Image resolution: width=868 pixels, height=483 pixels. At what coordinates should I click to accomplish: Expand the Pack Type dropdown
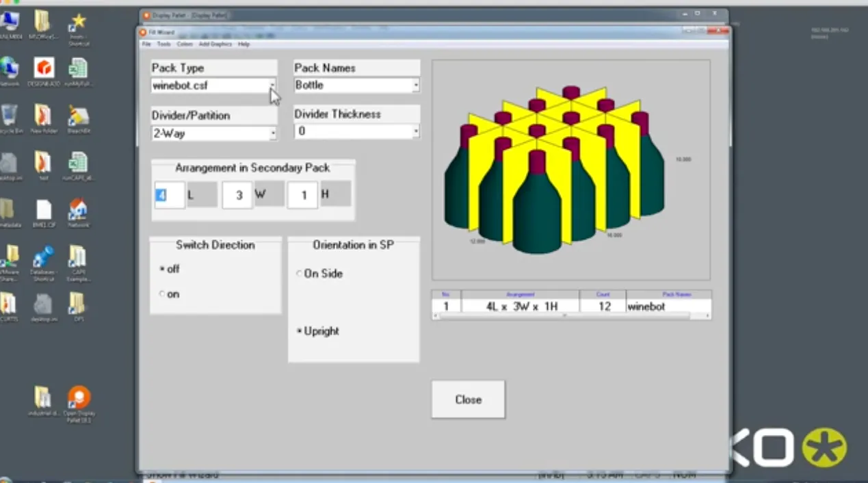[x=272, y=86]
